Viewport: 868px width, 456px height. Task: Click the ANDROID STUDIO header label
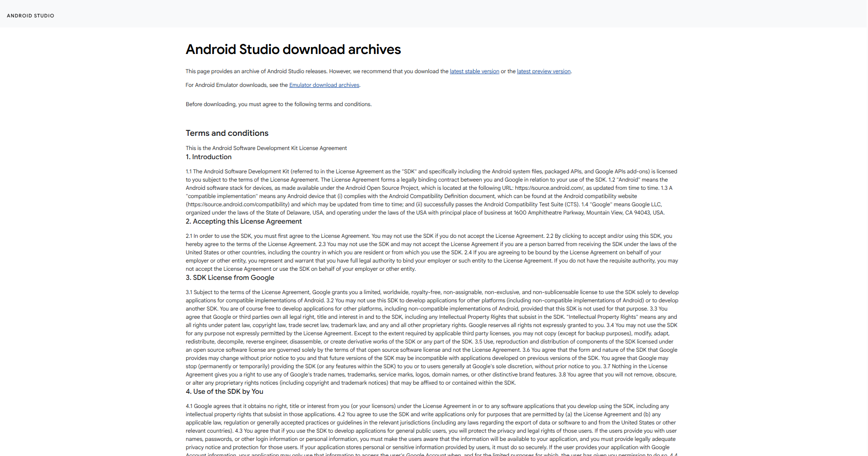click(x=31, y=16)
